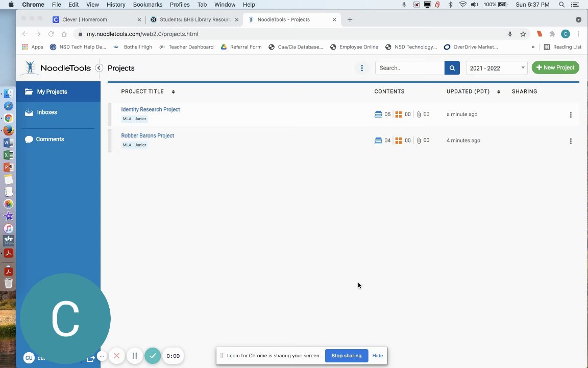Open the Chrome three-dot menu

(579, 34)
